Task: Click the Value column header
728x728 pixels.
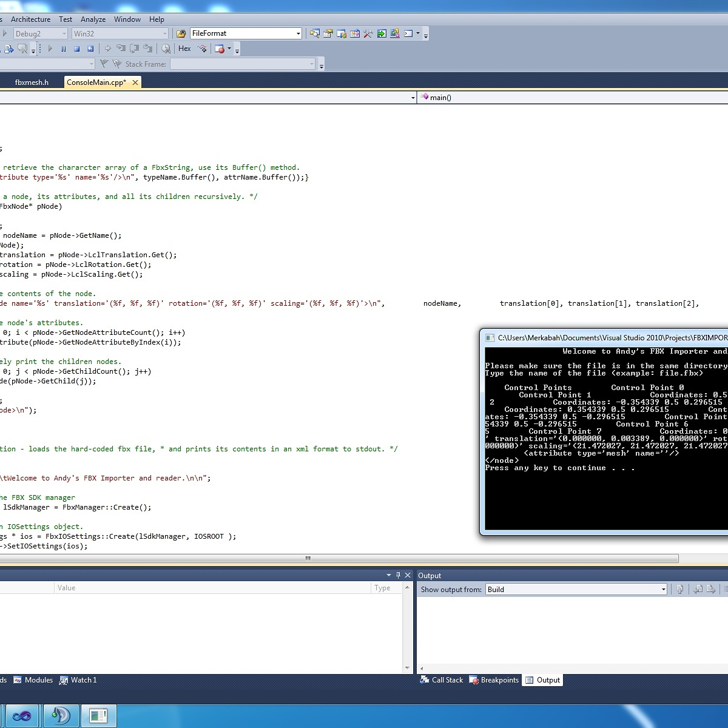Action: 212,588
